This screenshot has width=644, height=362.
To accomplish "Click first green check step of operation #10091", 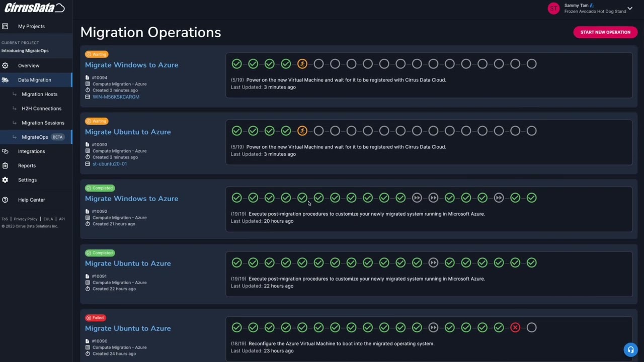I will 237,263.
